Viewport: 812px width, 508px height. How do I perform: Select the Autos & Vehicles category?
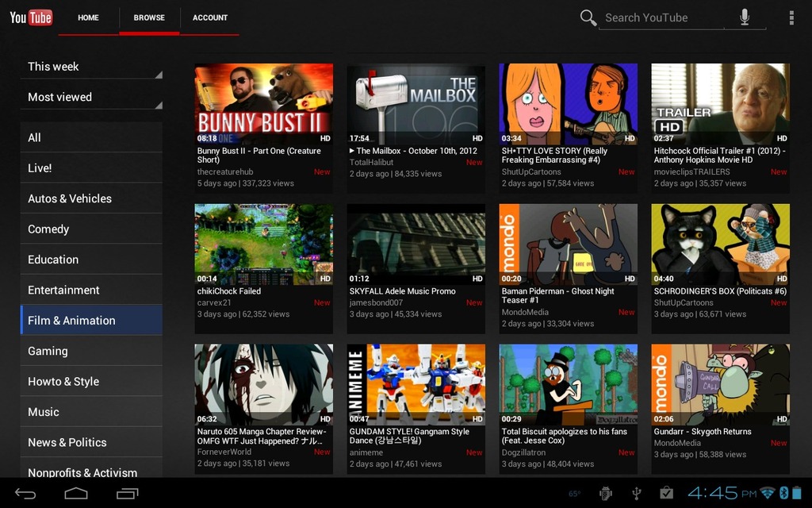91,198
